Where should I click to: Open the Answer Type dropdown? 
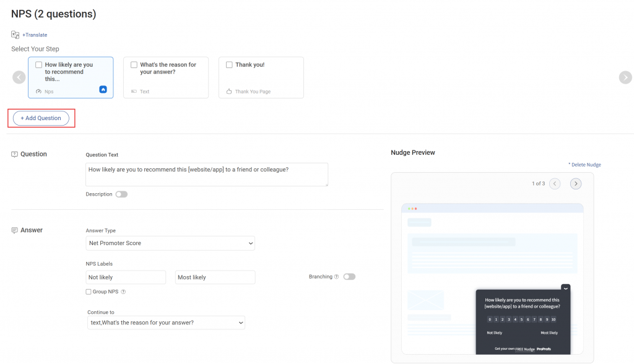[170, 243]
